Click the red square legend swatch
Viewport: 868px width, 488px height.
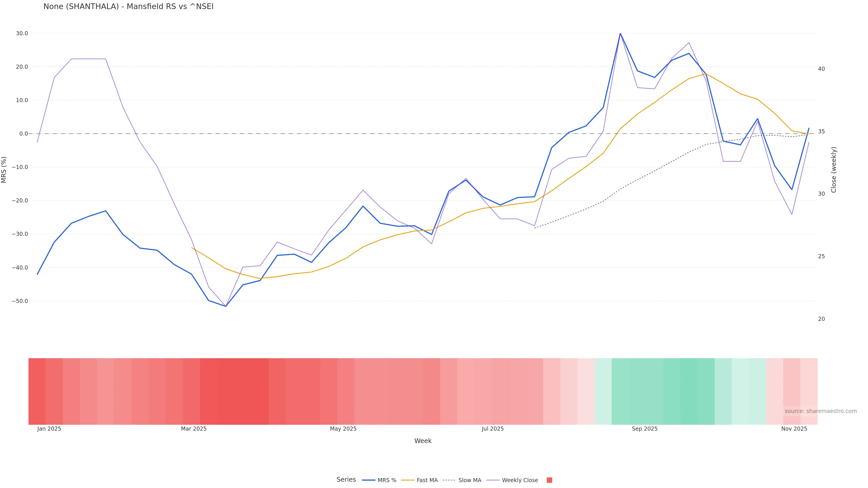(549, 480)
